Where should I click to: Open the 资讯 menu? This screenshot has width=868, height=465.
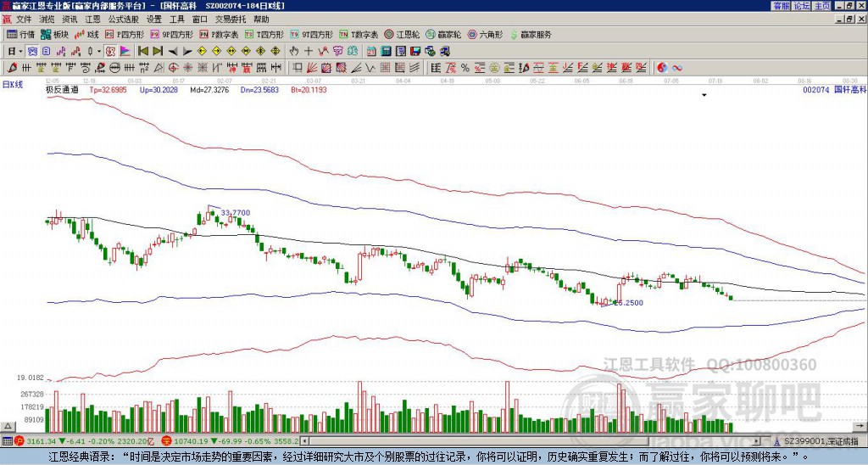point(70,20)
